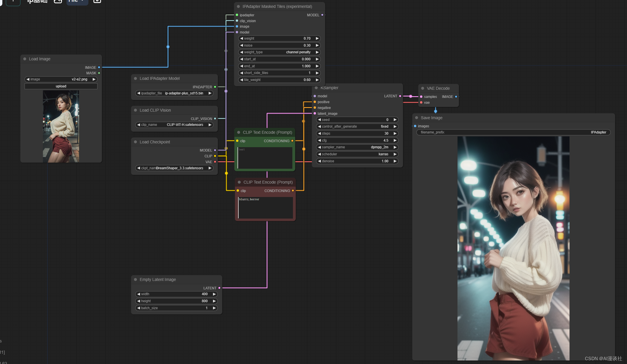Collapse the Load CLIP Vision node dot
The width and height of the screenshot is (627, 364).
click(x=135, y=110)
